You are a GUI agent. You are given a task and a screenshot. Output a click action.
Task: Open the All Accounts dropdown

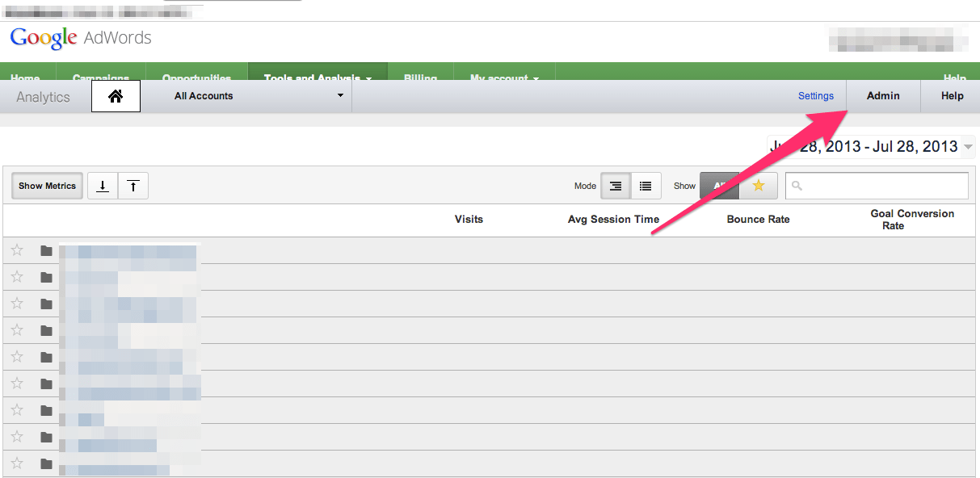[x=259, y=95]
